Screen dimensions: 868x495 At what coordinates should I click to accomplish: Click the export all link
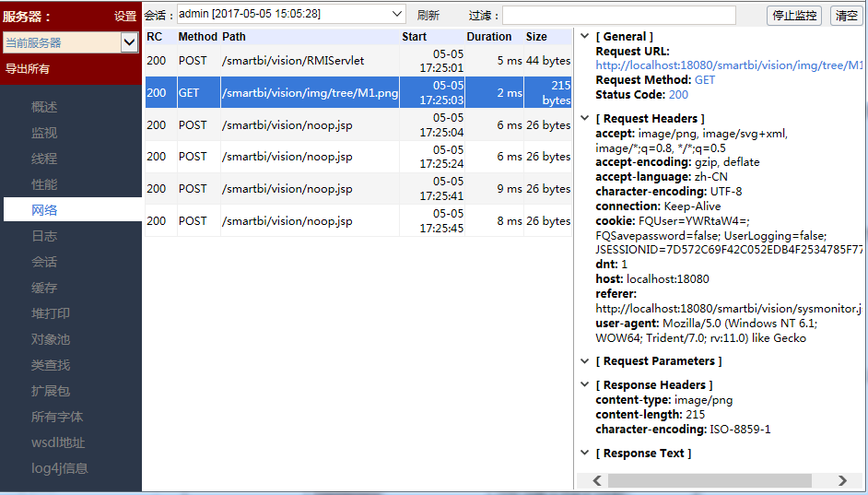click(28, 69)
